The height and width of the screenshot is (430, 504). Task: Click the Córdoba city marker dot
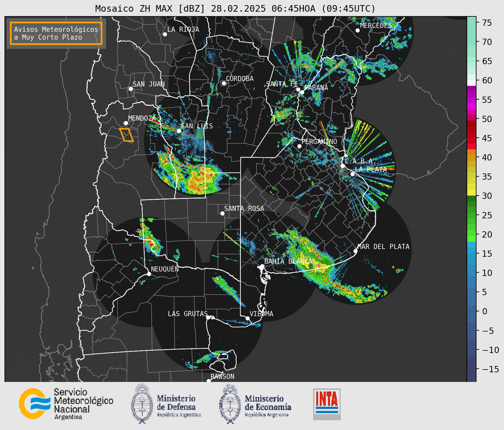224,83
